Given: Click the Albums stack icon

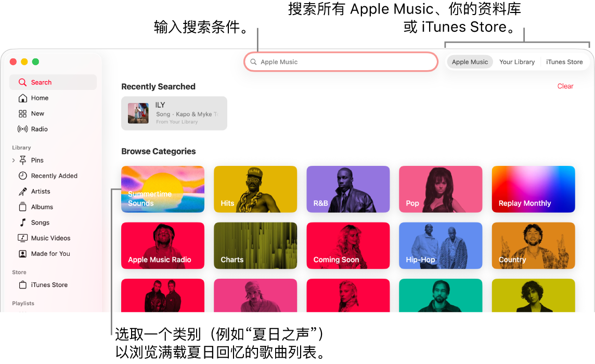Looking at the screenshot, I should coord(23,207).
